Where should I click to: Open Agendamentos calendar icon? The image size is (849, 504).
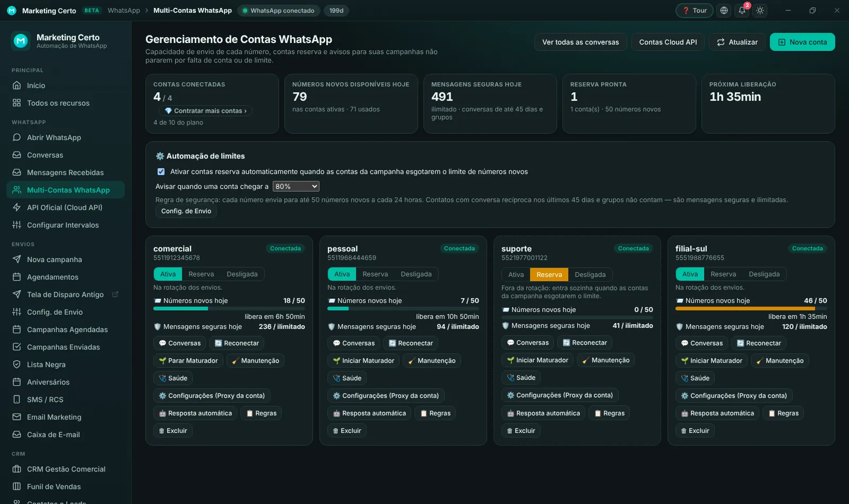point(17,277)
